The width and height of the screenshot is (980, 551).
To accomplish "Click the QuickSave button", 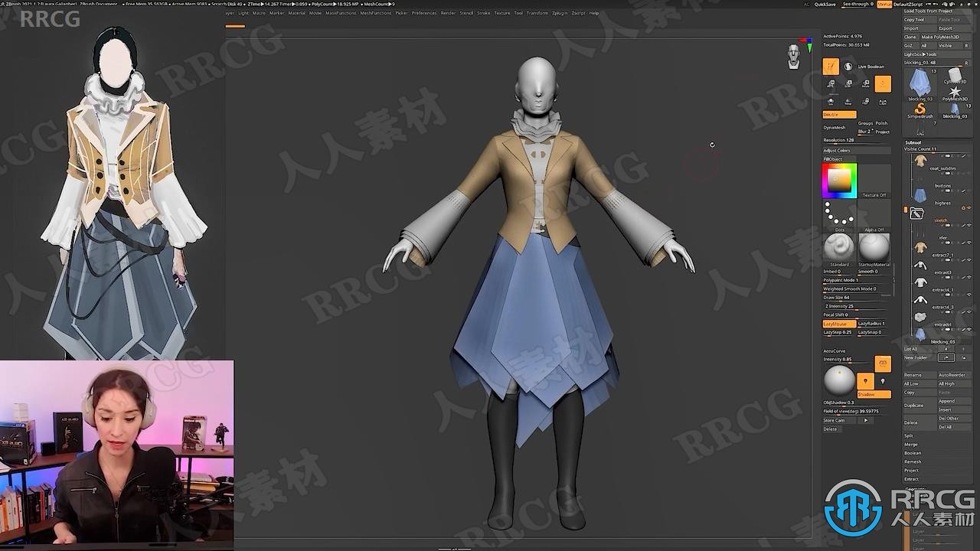I will [825, 4].
